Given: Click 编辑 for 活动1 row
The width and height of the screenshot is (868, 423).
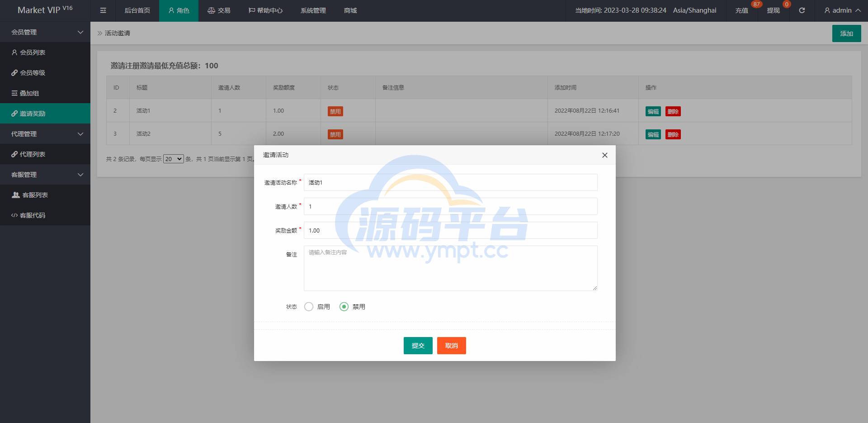Looking at the screenshot, I should [653, 111].
